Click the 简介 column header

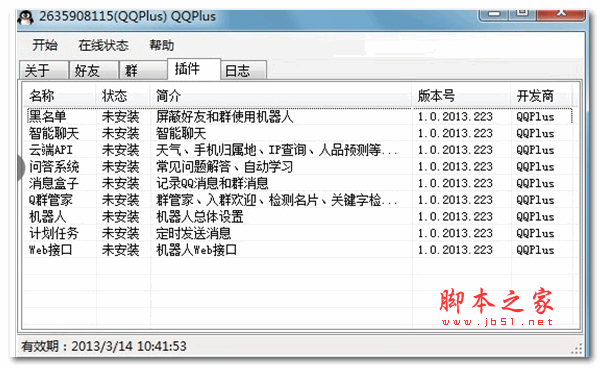281,96
